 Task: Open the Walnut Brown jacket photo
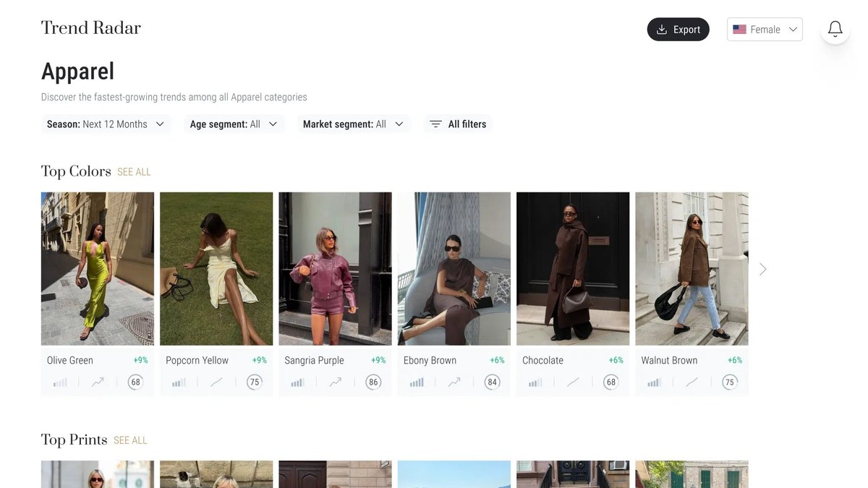coord(692,269)
